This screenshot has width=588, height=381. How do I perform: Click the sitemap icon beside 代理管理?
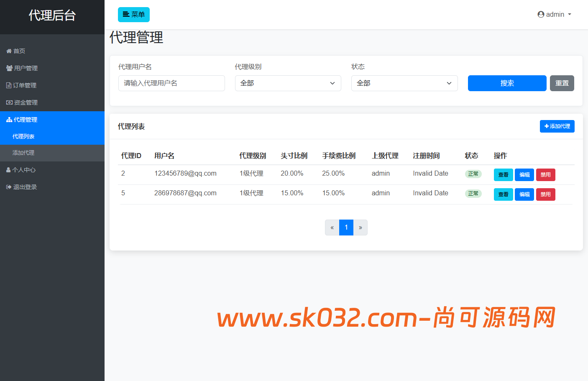pos(9,120)
